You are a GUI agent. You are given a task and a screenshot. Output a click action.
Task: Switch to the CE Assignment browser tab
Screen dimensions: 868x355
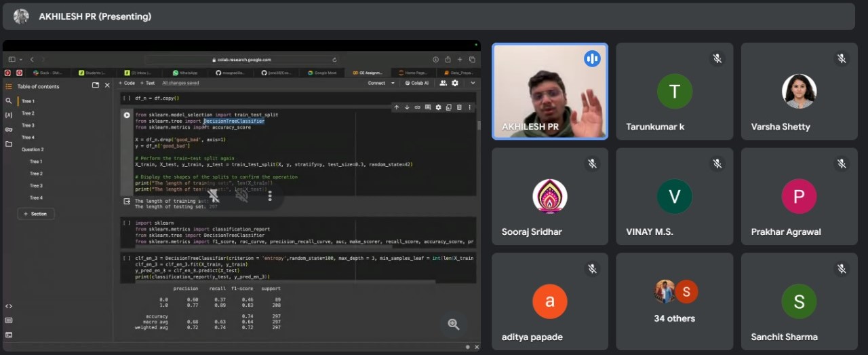(x=368, y=73)
